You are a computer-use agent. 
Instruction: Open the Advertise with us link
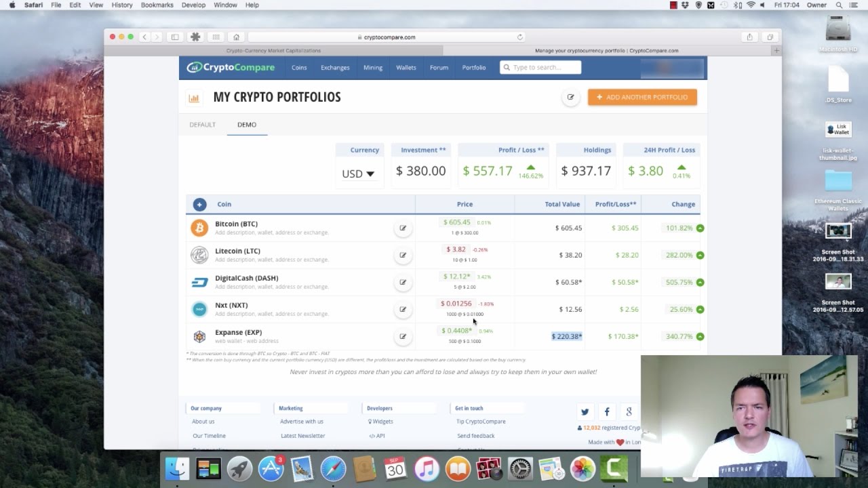point(302,422)
